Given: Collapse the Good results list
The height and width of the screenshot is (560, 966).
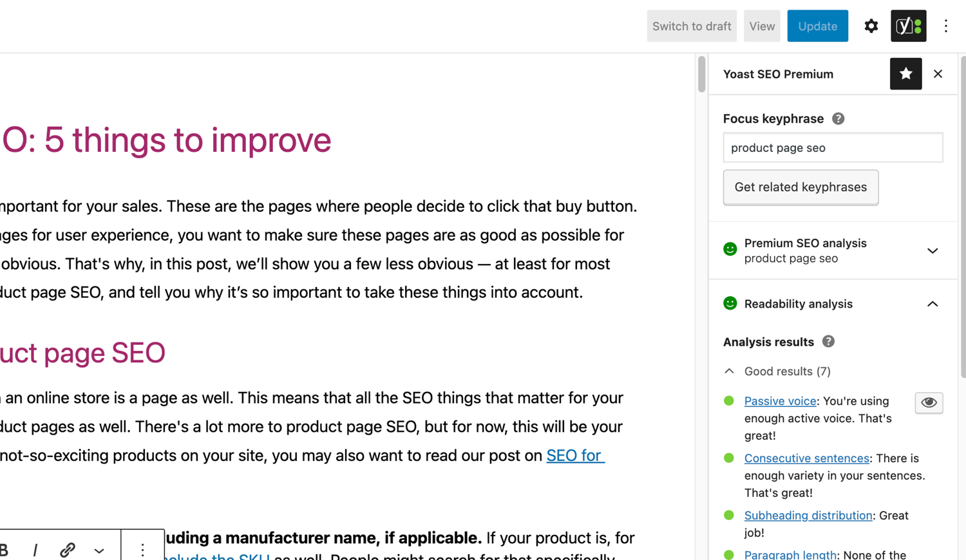Looking at the screenshot, I should coord(728,371).
